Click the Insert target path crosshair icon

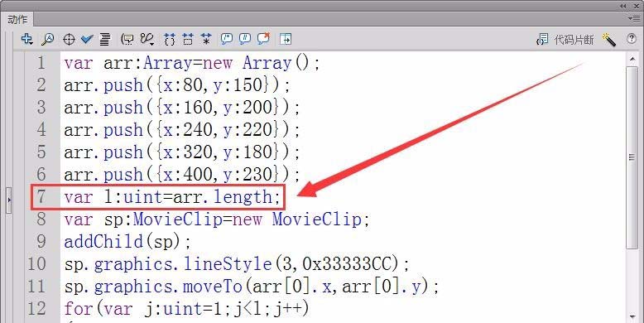tap(69, 39)
